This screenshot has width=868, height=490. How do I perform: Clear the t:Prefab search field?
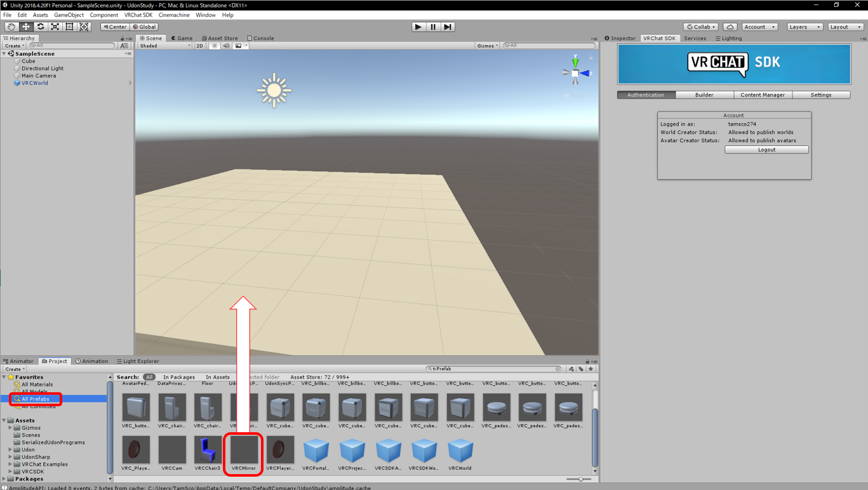pyautogui.click(x=558, y=369)
